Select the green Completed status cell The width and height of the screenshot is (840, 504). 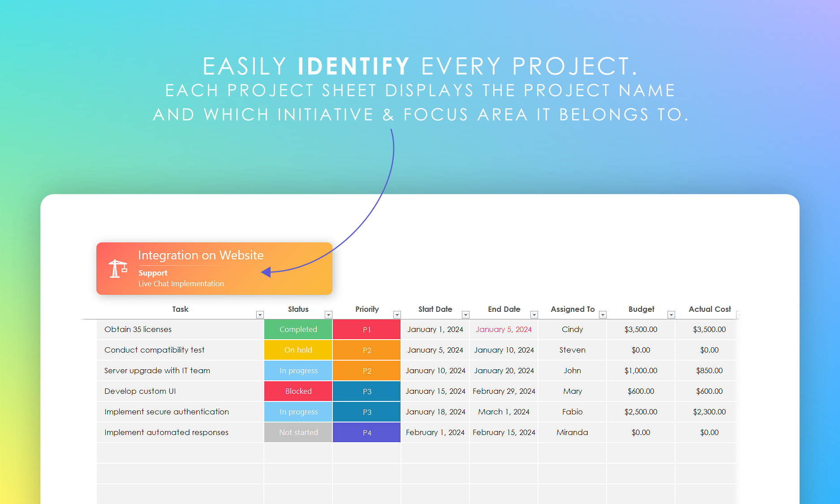click(x=298, y=330)
